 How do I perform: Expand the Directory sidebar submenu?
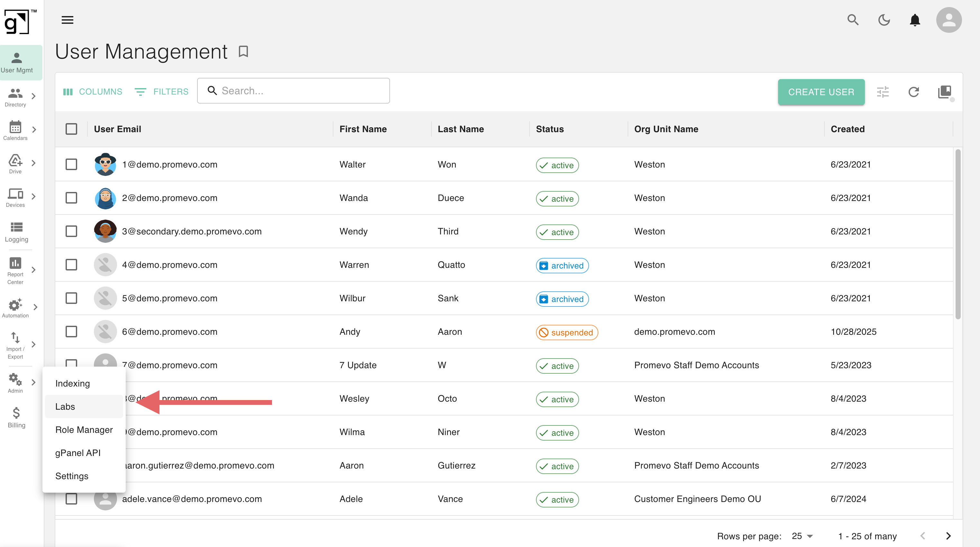click(34, 96)
